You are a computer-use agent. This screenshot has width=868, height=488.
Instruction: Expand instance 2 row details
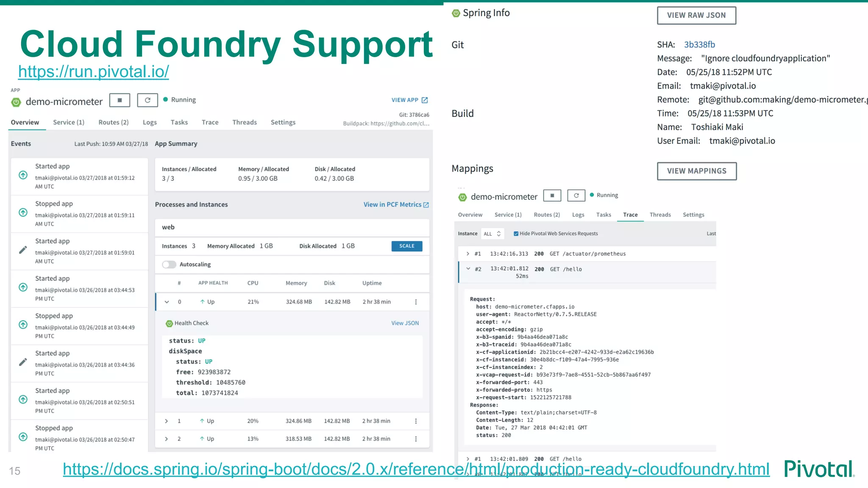tap(167, 439)
